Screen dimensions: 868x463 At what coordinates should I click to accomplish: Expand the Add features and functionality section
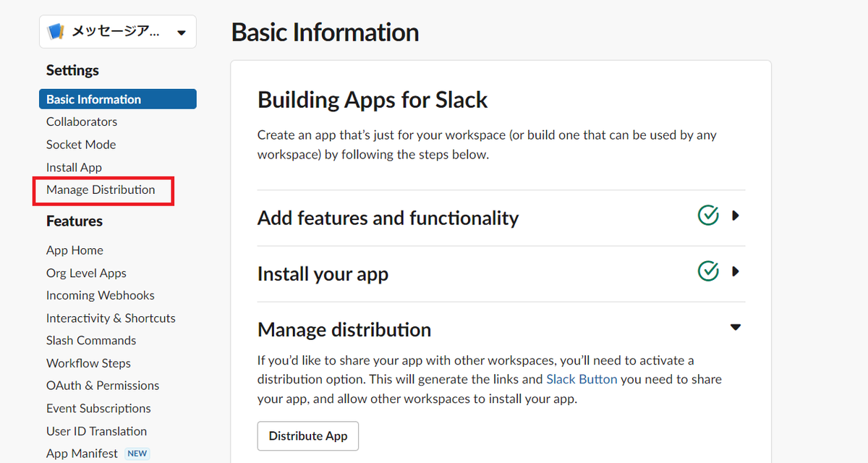coord(736,216)
